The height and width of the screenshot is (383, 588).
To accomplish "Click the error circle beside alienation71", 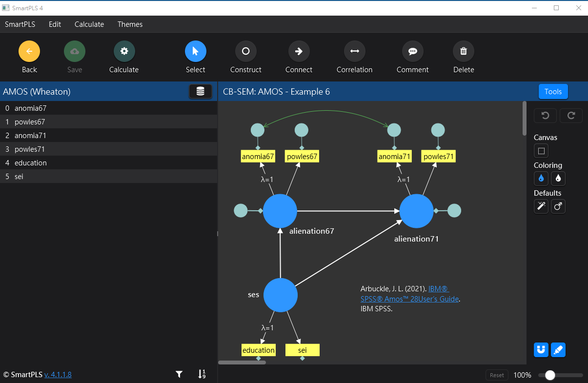I will (x=454, y=211).
